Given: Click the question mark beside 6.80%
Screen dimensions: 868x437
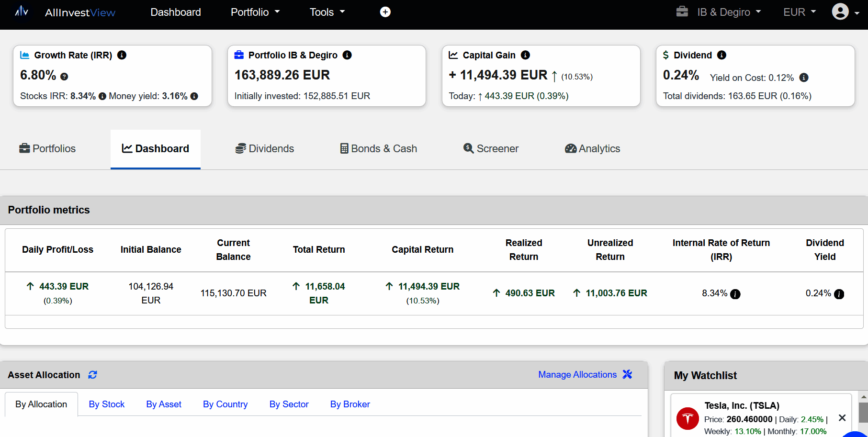Looking at the screenshot, I should (64, 77).
